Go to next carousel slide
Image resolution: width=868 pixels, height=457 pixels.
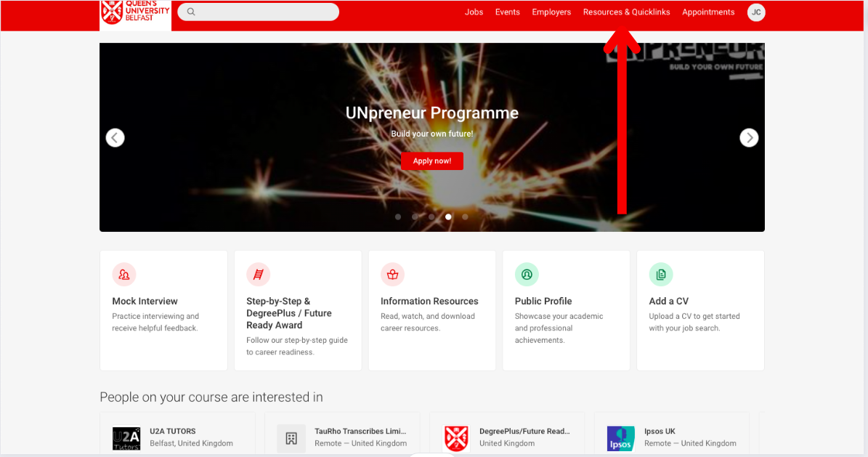749,137
